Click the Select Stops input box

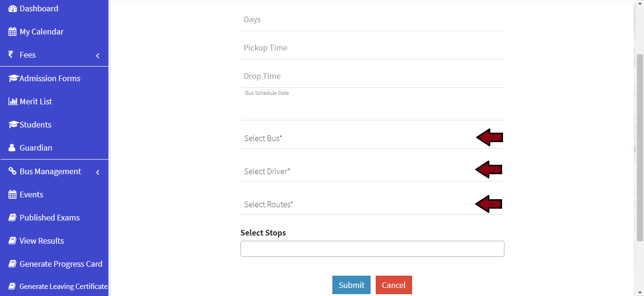[x=372, y=249]
